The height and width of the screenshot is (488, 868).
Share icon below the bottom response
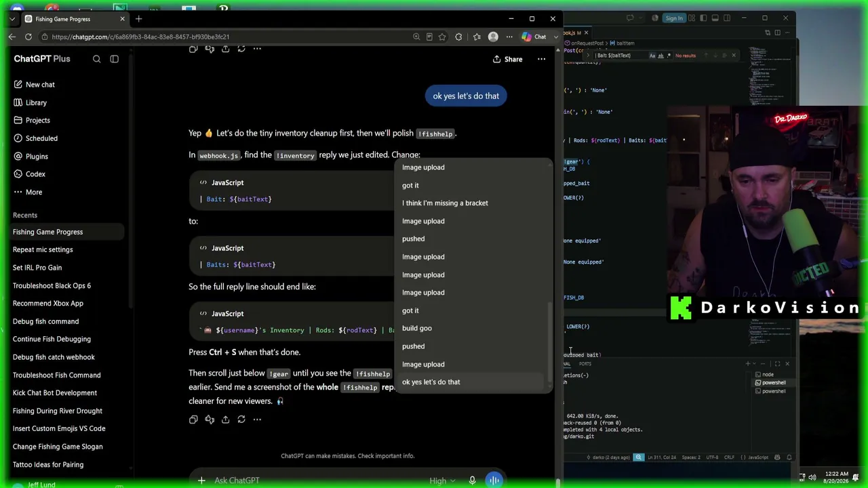(225, 420)
